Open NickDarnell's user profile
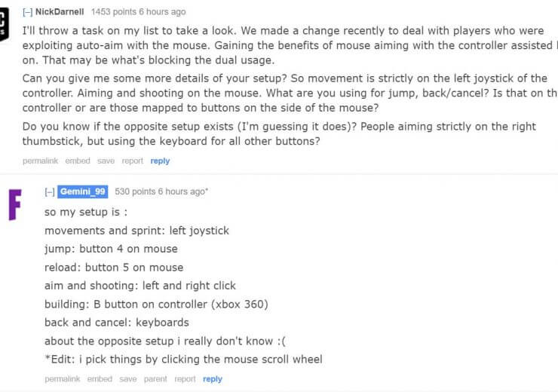This screenshot has height=392, width=558. pyautogui.click(x=60, y=12)
